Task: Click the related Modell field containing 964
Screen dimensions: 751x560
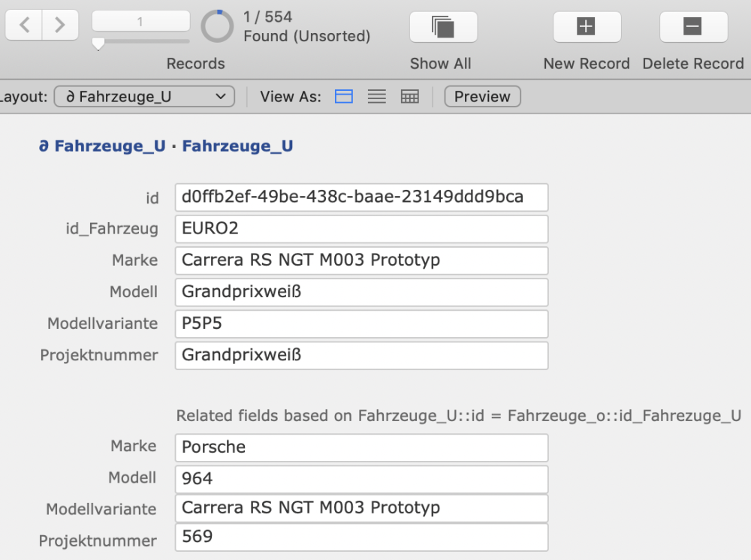Action: coord(361,479)
